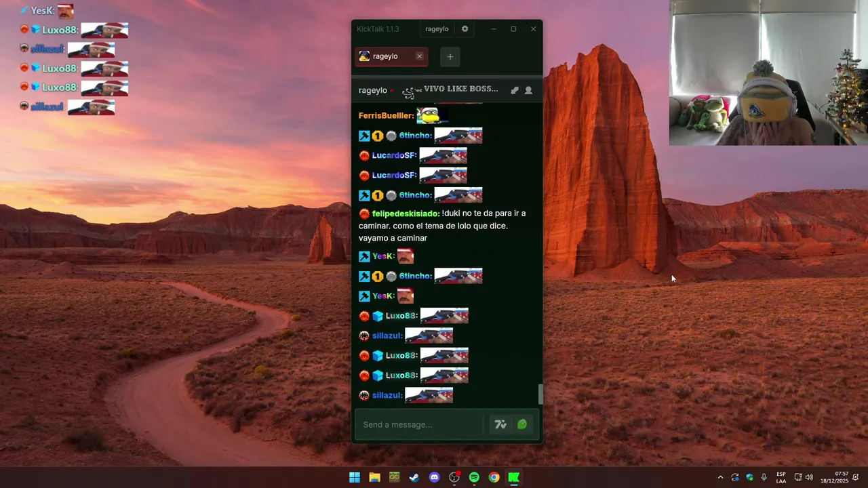This screenshot has height=488, width=868.
Task: Open moderator actions sword icon in chat header
Action: point(515,90)
